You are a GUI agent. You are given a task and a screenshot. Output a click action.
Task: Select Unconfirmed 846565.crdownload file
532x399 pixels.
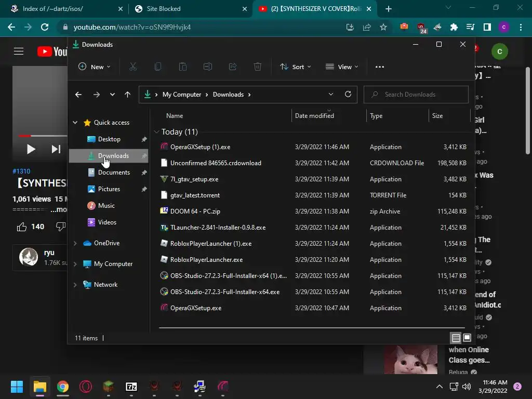(216, 163)
